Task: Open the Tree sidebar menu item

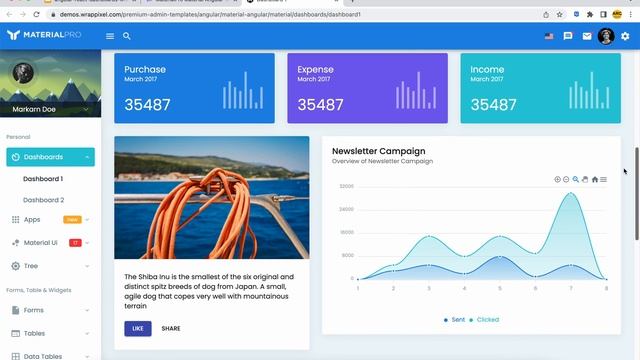Action: click(51, 266)
